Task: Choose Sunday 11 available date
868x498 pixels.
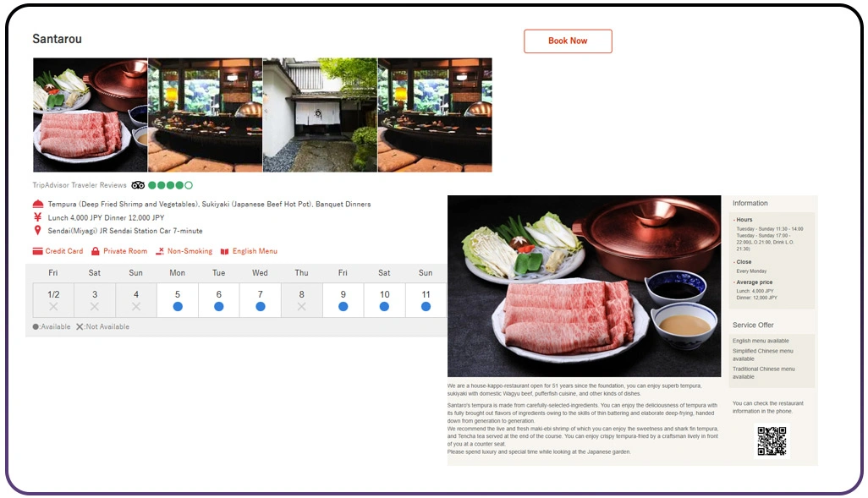Action: (x=426, y=300)
